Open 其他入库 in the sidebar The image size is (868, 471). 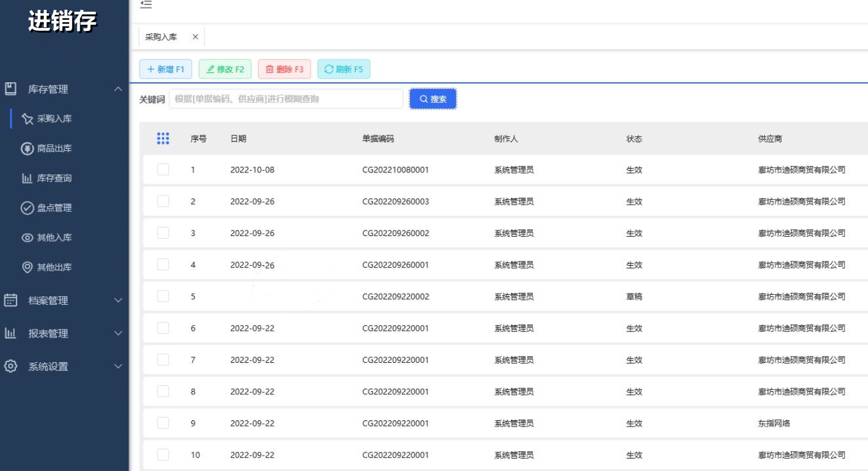click(x=54, y=237)
